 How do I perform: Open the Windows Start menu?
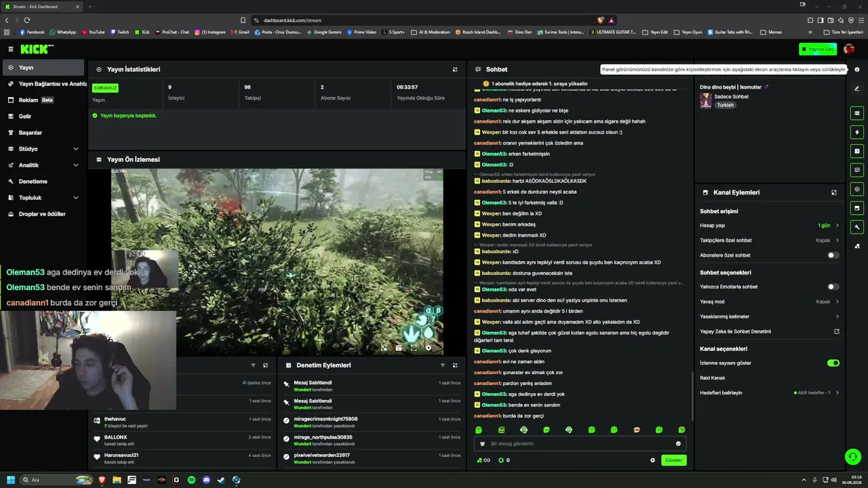[x=11, y=480]
